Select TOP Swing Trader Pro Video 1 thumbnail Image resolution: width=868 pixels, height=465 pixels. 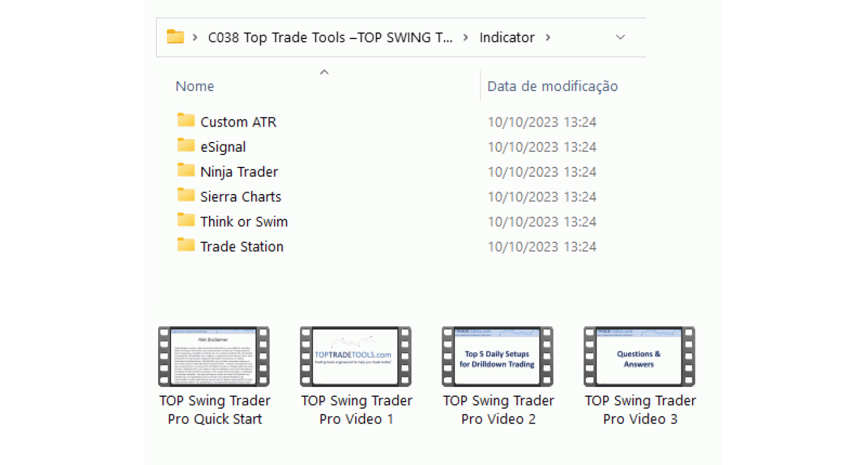[356, 356]
